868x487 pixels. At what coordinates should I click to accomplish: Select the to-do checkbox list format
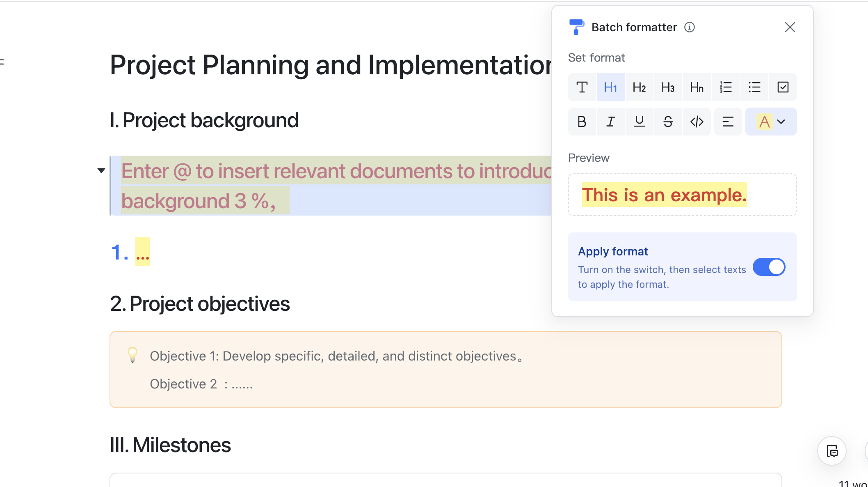tap(783, 87)
